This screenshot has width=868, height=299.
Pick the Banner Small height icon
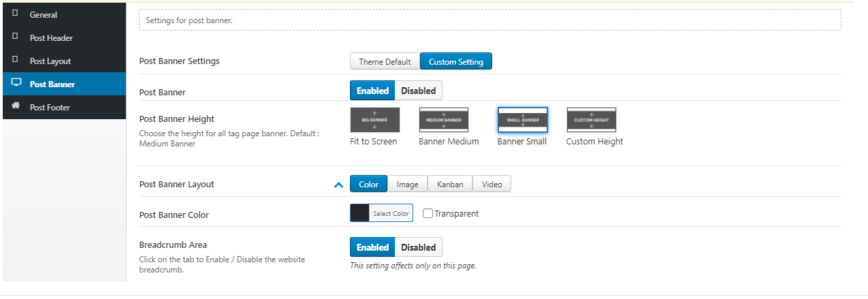(x=522, y=120)
